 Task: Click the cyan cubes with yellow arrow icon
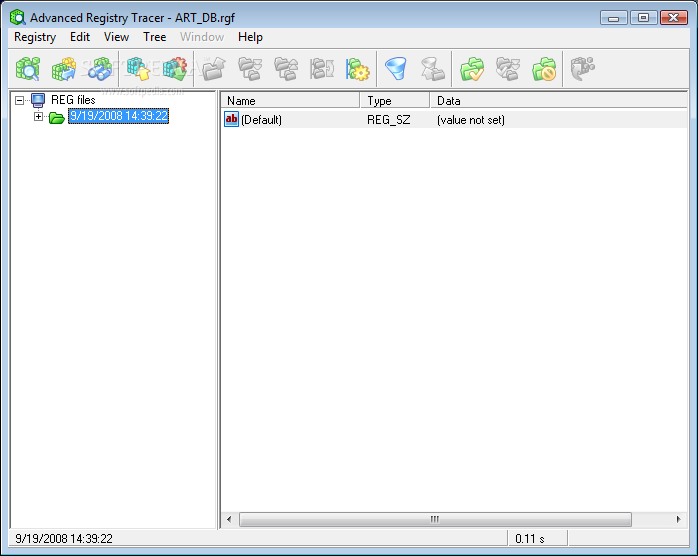138,69
